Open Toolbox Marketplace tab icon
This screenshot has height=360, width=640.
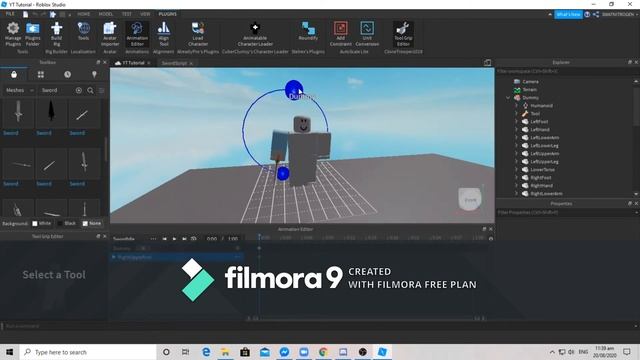[14, 75]
